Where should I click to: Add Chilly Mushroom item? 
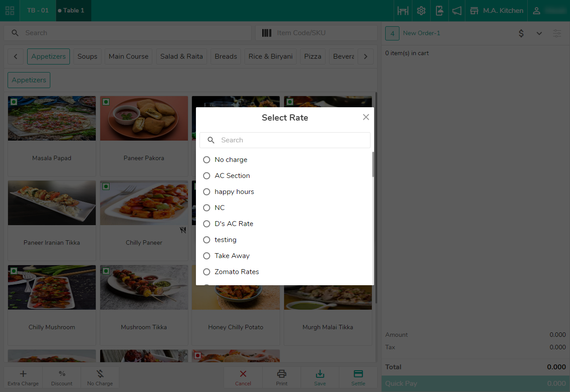pos(52,305)
